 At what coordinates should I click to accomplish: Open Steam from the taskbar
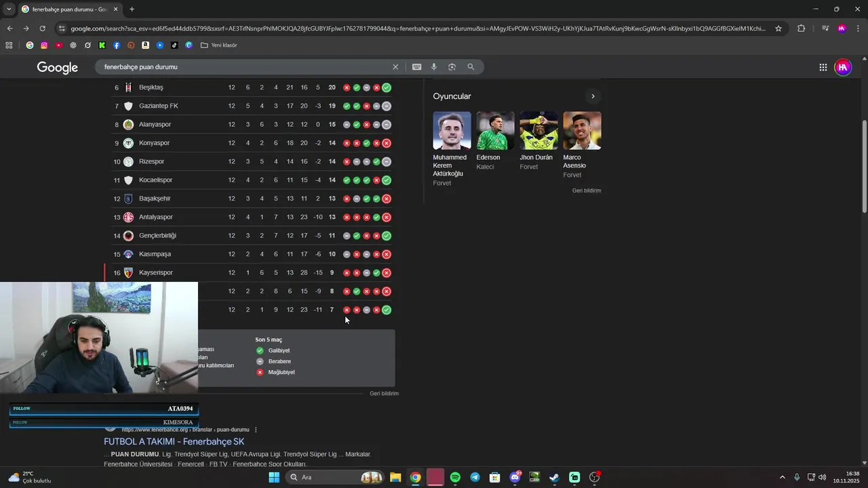(x=554, y=477)
